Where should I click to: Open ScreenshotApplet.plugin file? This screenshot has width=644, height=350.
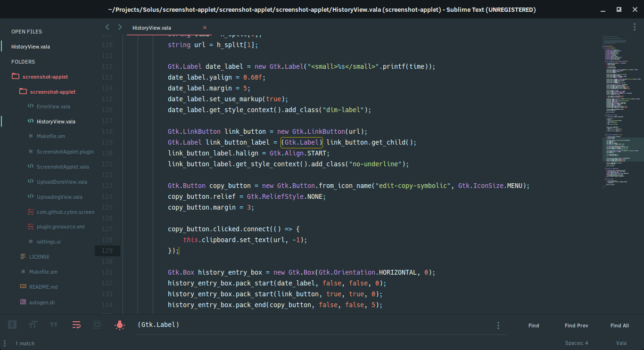pos(66,152)
